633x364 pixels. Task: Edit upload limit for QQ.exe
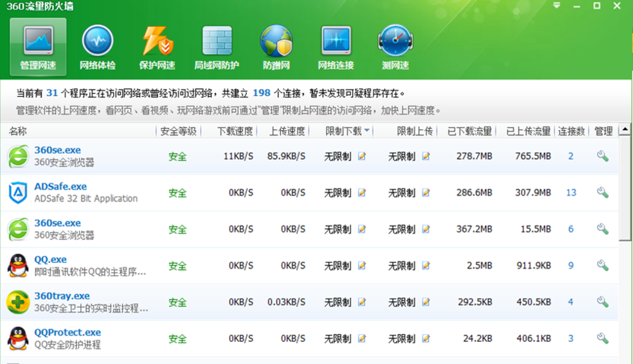click(425, 265)
